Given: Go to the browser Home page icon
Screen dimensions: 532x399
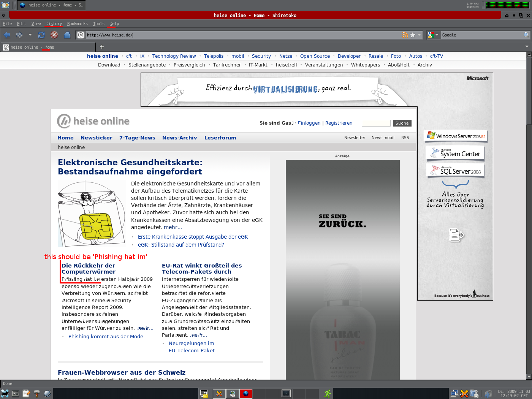Looking at the screenshot, I should 67,35.
